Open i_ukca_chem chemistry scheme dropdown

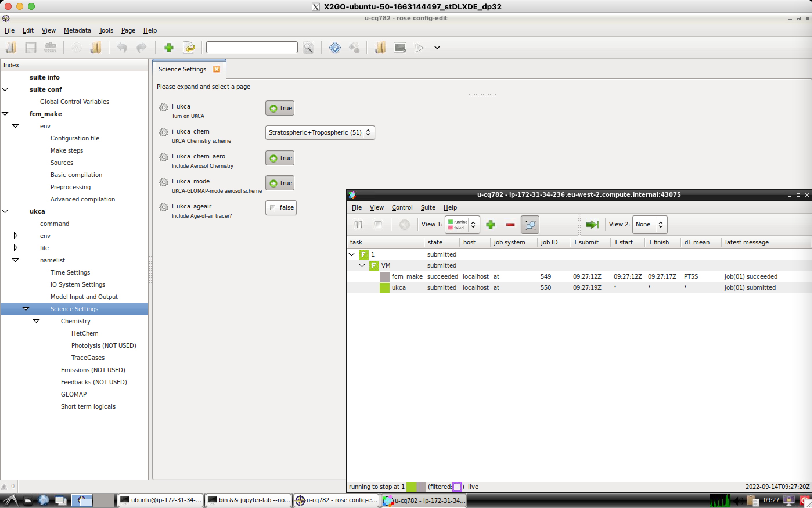[320, 132]
